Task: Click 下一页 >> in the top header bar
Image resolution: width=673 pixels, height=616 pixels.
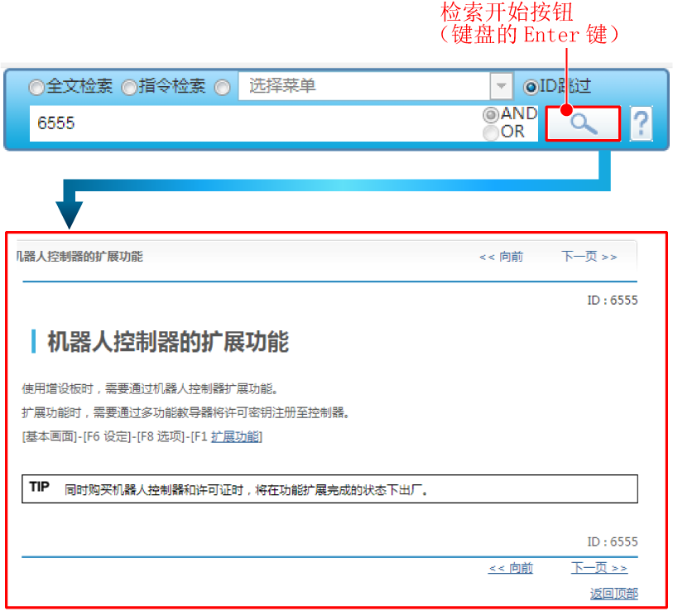Action: click(x=589, y=257)
